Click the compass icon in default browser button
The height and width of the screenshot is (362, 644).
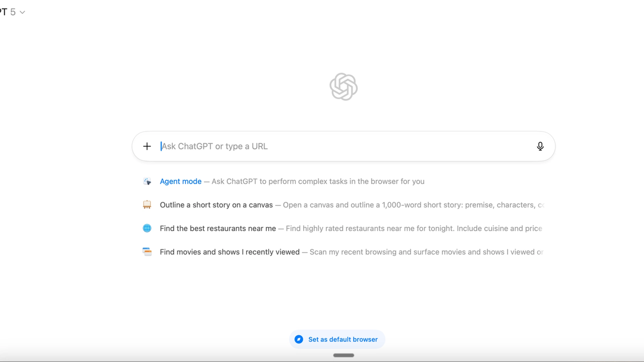299,339
